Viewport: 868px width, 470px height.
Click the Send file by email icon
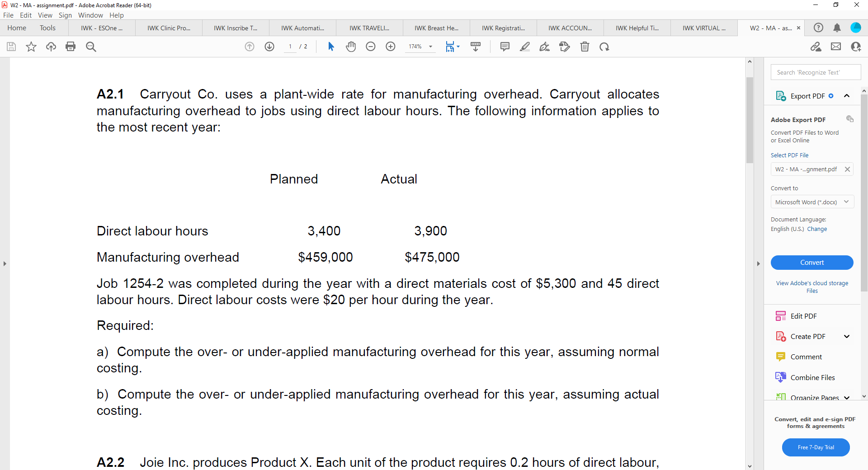pos(836,47)
